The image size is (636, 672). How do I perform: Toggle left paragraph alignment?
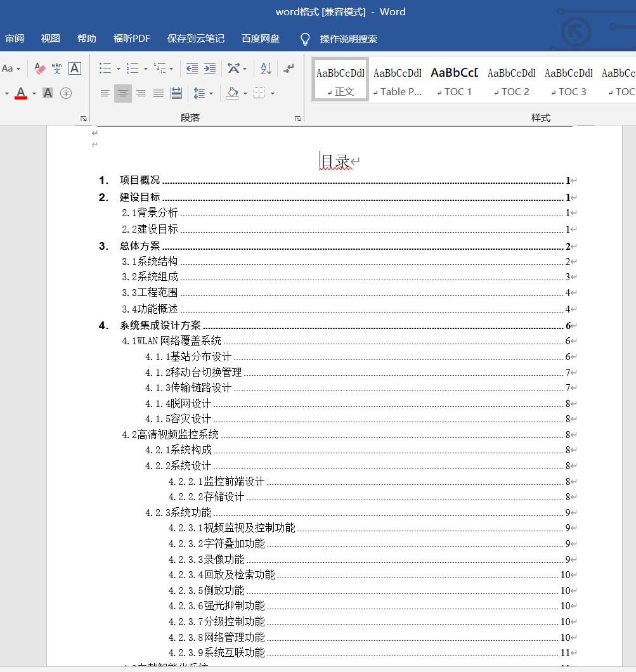105,93
